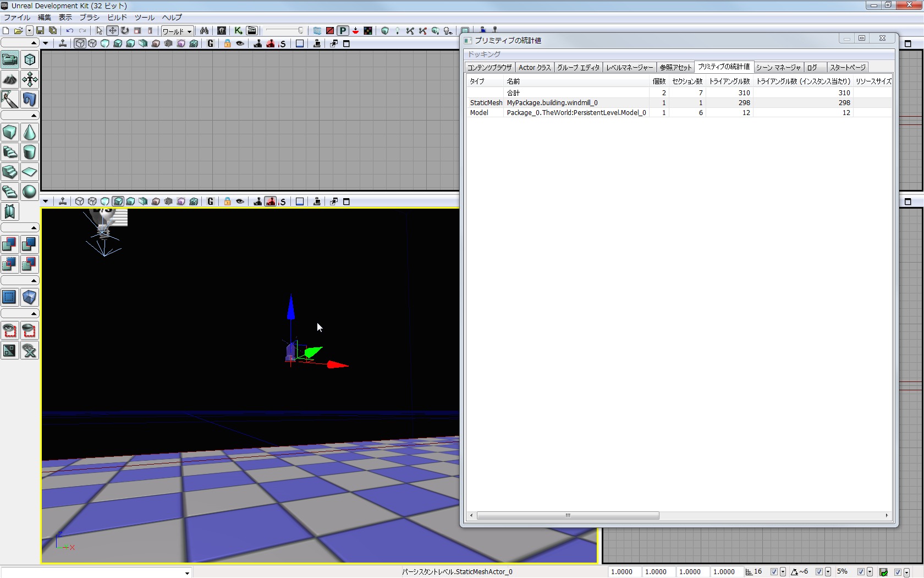Sort by トライアングル数 column header
The image size is (924, 578).
tap(729, 81)
